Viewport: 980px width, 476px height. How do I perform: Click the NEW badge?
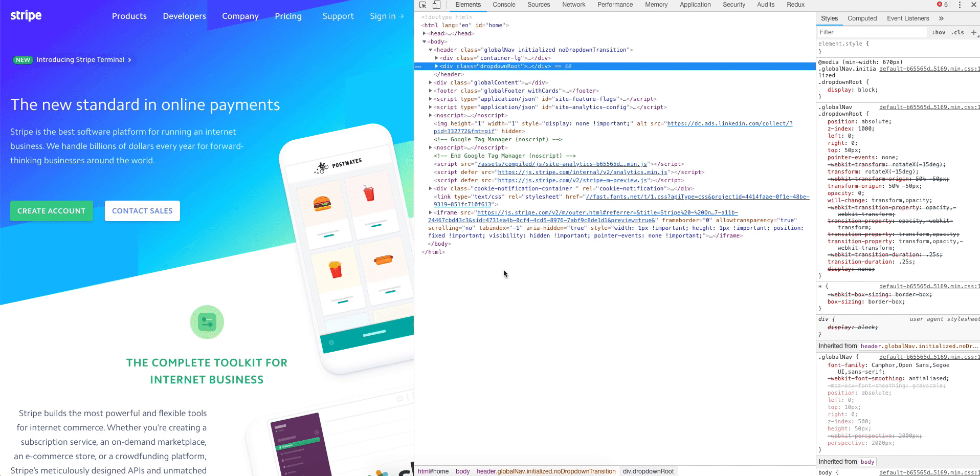click(x=23, y=60)
